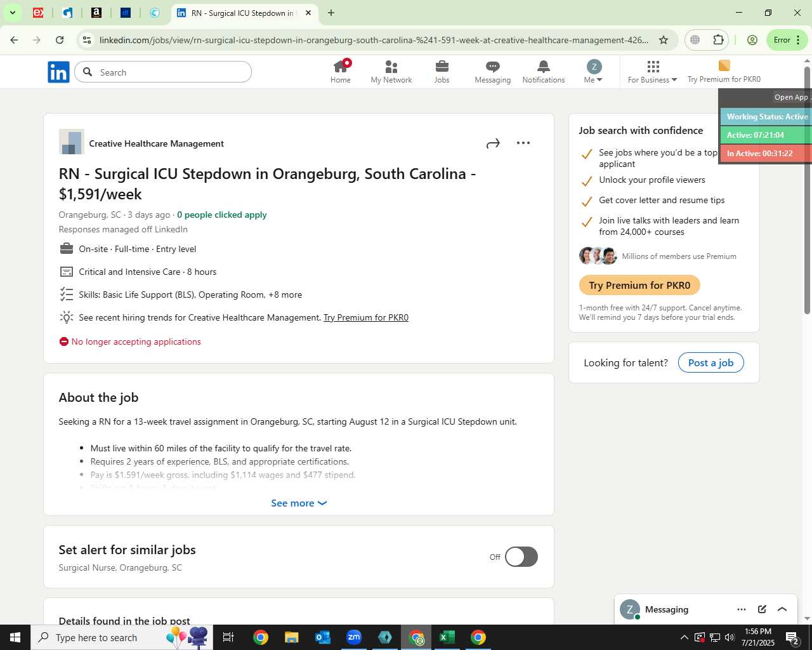Click the LinkedIn logo
This screenshot has width=812, height=650.
tap(58, 72)
